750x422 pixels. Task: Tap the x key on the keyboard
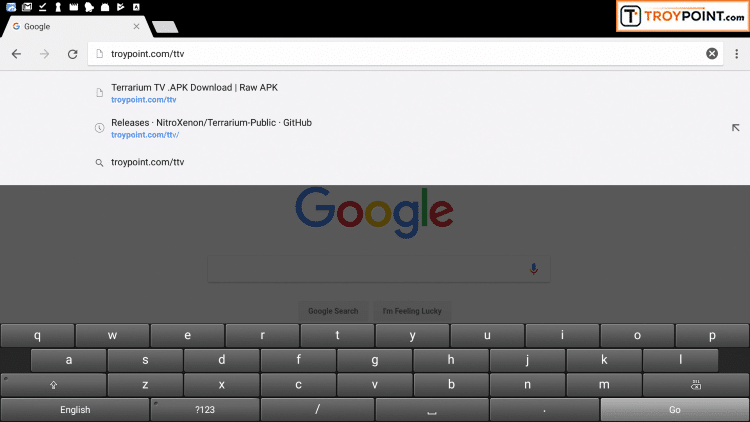click(x=222, y=385)
